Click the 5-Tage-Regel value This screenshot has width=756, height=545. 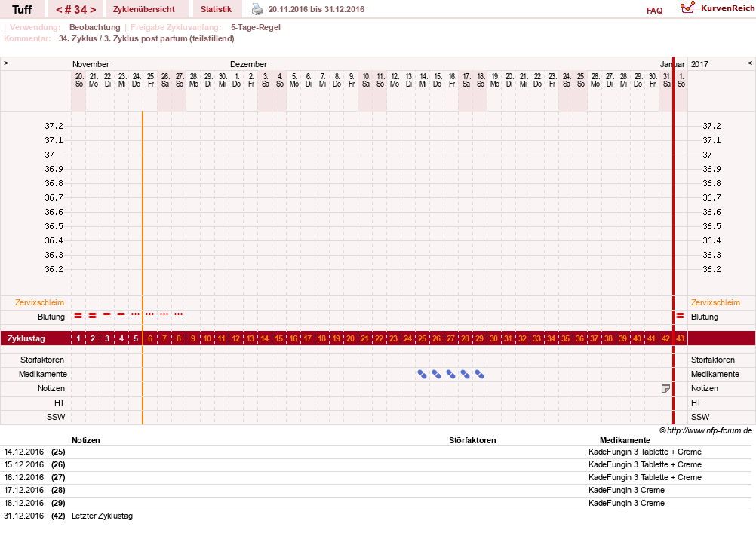click(256, 27)
